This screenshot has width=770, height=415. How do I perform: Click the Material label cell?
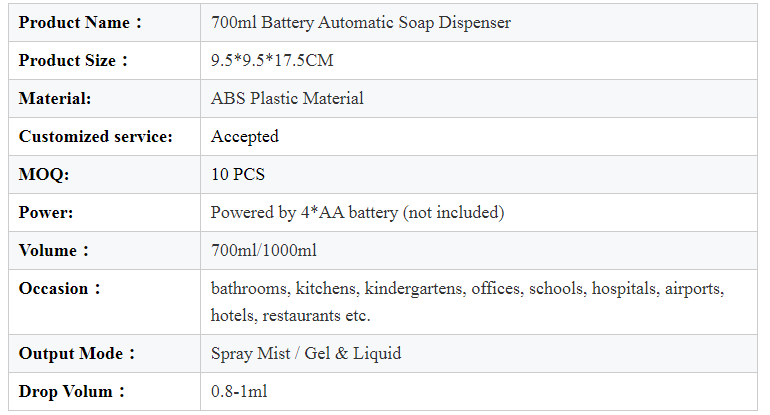pos(104,98)
